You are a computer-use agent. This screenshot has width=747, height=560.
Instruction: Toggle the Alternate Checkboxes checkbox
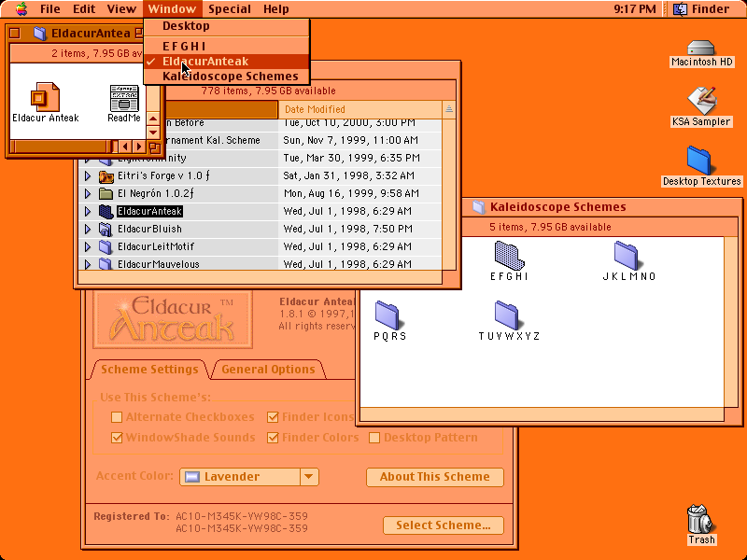tap(117, 417)
